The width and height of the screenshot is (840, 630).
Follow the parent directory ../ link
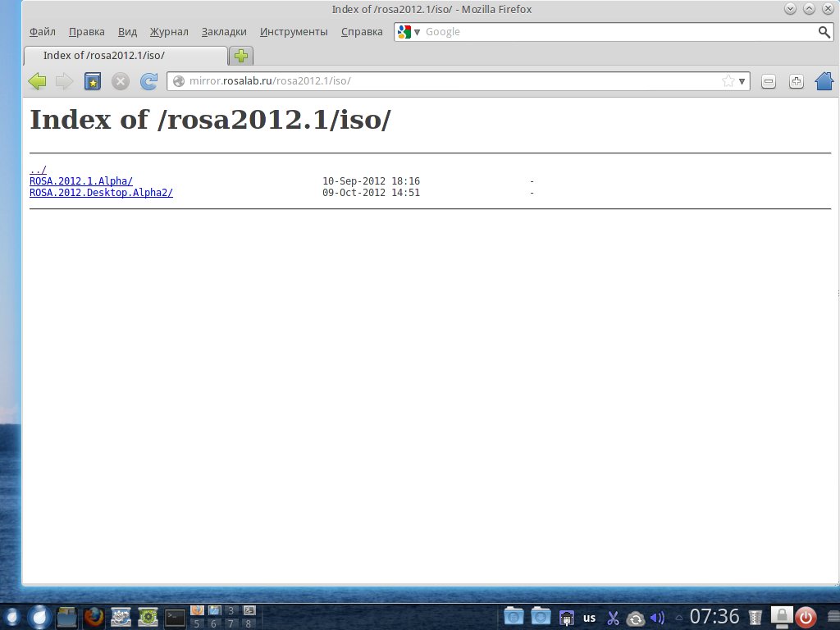38,170
